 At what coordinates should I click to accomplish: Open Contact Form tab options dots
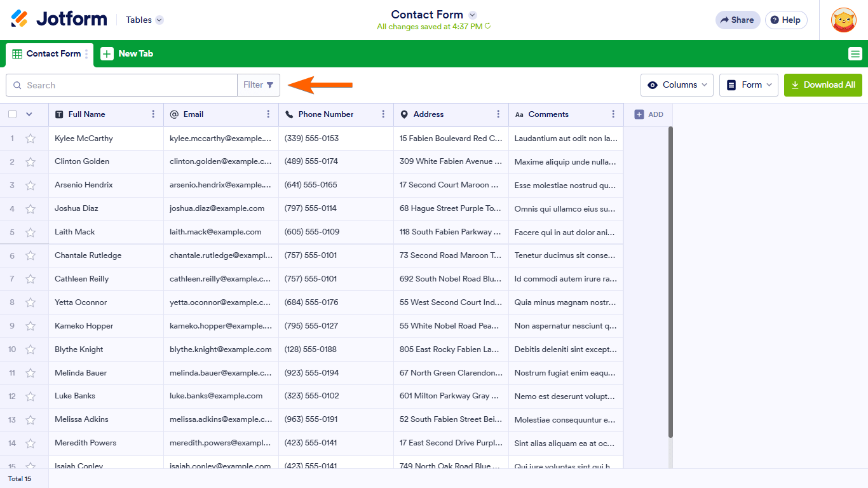pos(87,54)
